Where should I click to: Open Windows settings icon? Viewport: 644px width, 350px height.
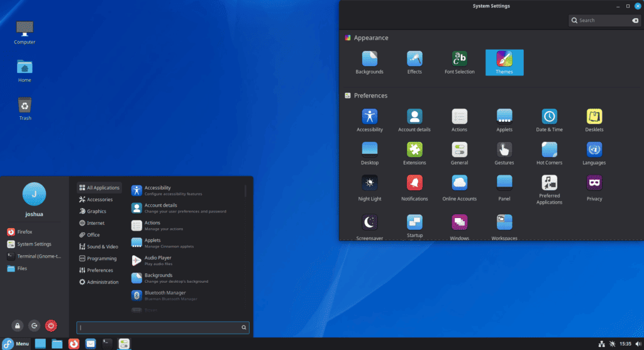point(459,226)
